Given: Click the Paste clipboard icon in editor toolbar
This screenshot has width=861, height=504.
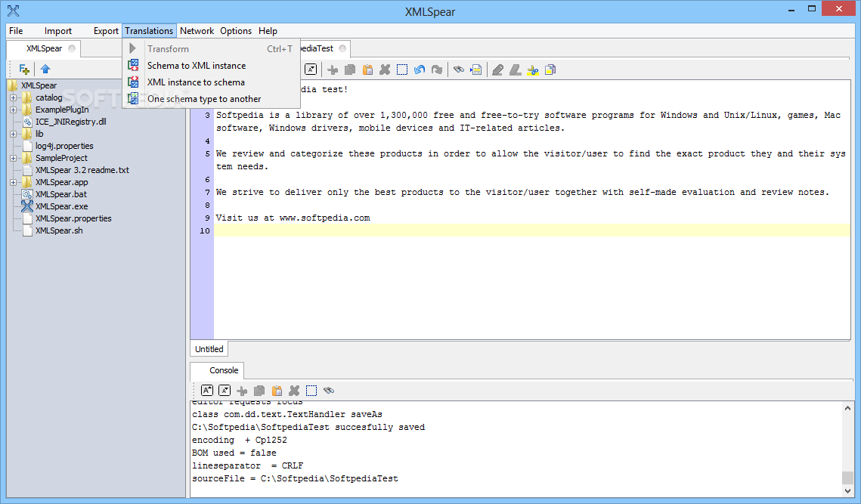Looking at the screenshot, I should (367, 70).
